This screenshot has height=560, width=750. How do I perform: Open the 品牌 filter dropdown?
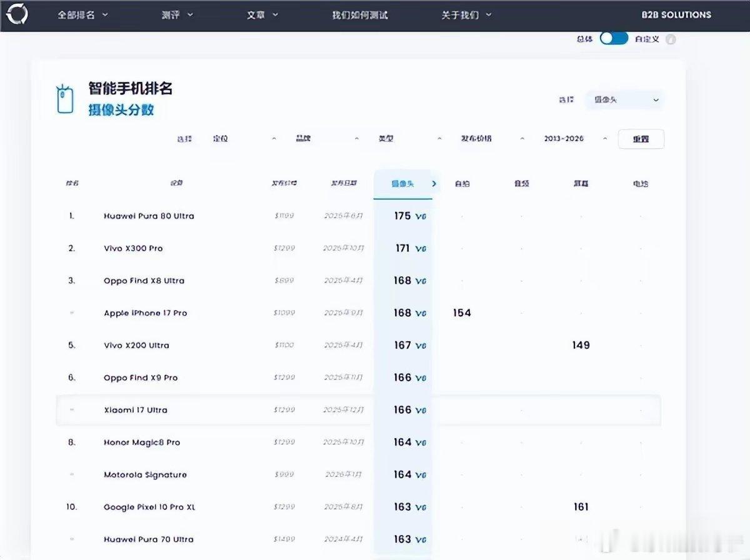pos(327,138)
